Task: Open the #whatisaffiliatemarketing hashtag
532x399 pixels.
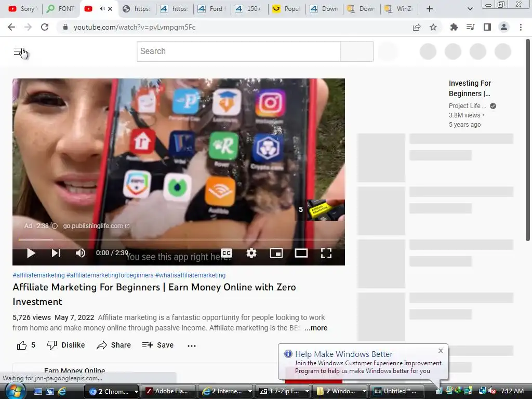Action: 190,275
